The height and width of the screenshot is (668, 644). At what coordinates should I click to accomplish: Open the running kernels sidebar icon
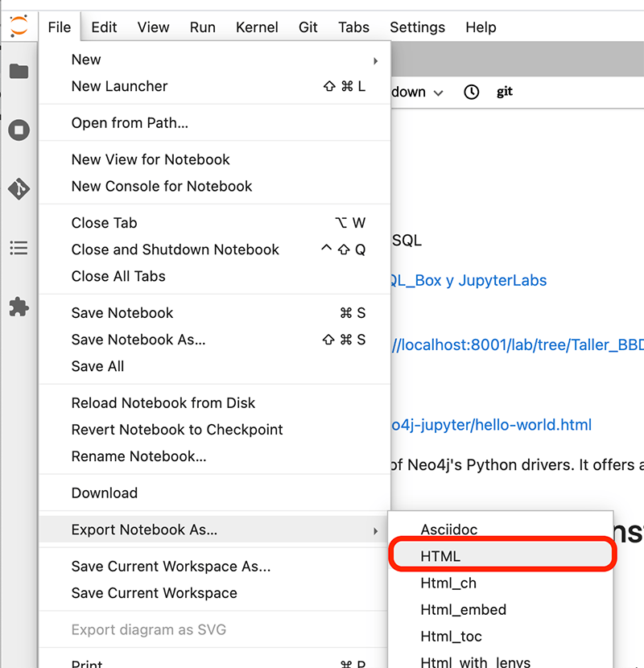click(19, 130)
